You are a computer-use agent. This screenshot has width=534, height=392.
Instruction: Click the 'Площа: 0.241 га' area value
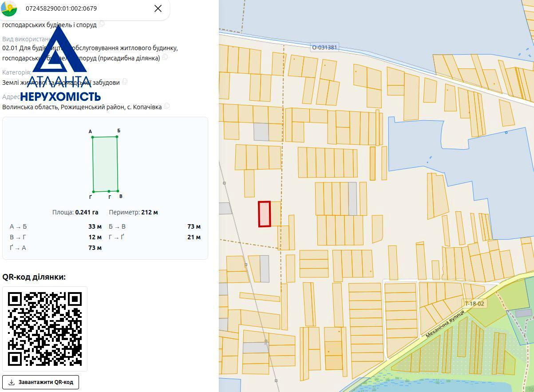75,212
